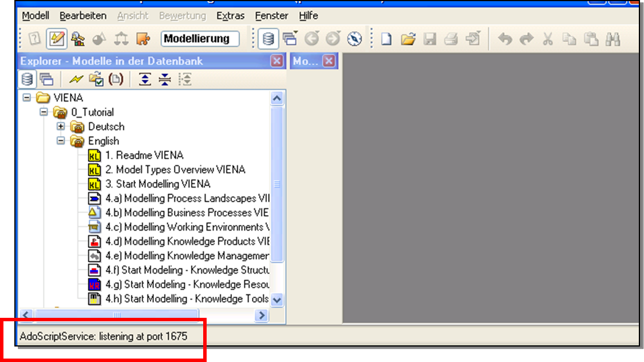
Task: Select the analysis component icon
Action: coord(78,39)
